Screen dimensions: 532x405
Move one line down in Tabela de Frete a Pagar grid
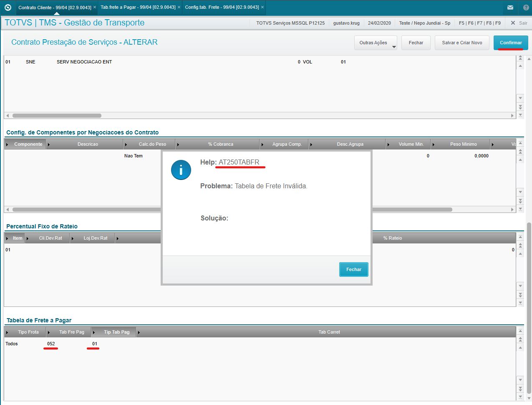(x=520, y=380)
